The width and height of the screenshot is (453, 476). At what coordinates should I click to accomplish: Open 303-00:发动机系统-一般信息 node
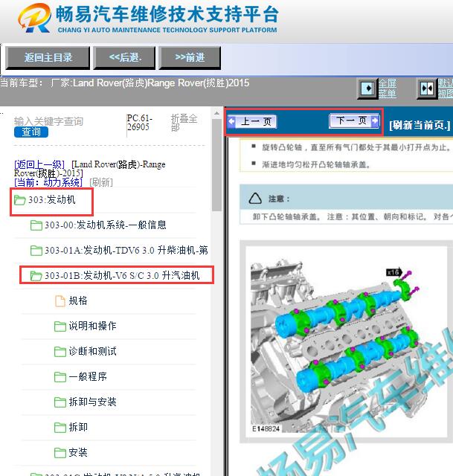[x=106, y=225]
